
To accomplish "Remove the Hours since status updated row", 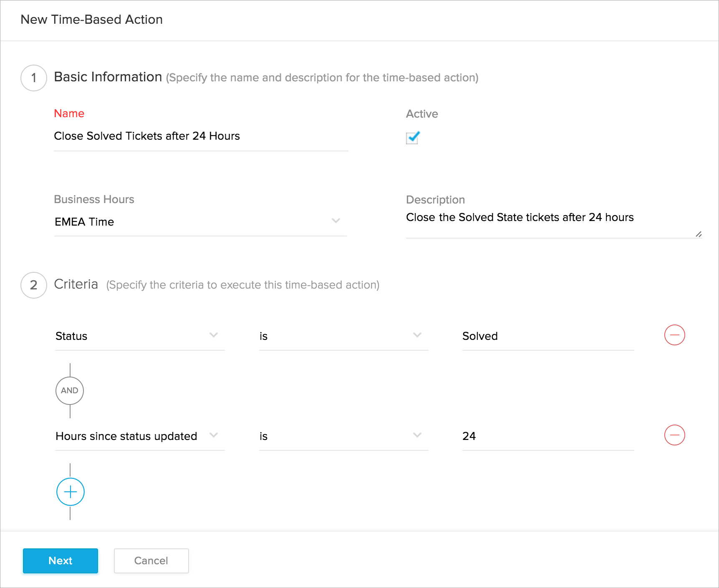I will click(x=674, y=435).
